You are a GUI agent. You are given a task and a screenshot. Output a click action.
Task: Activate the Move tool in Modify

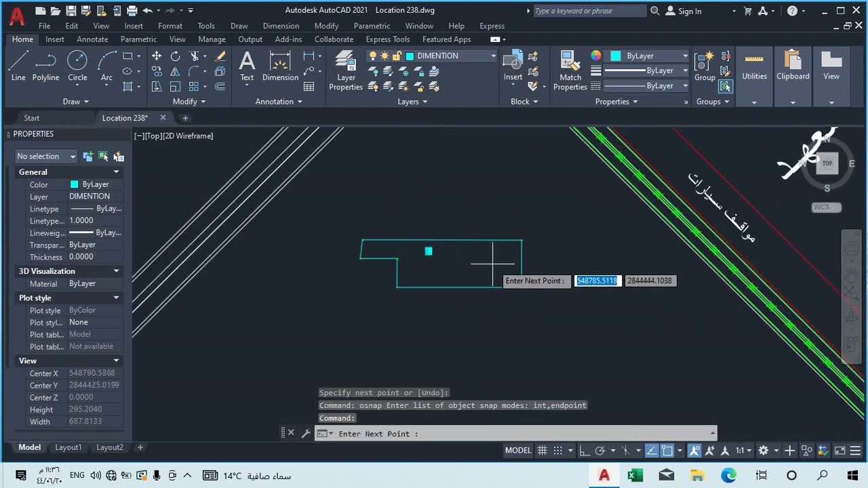tap(157, 56)
